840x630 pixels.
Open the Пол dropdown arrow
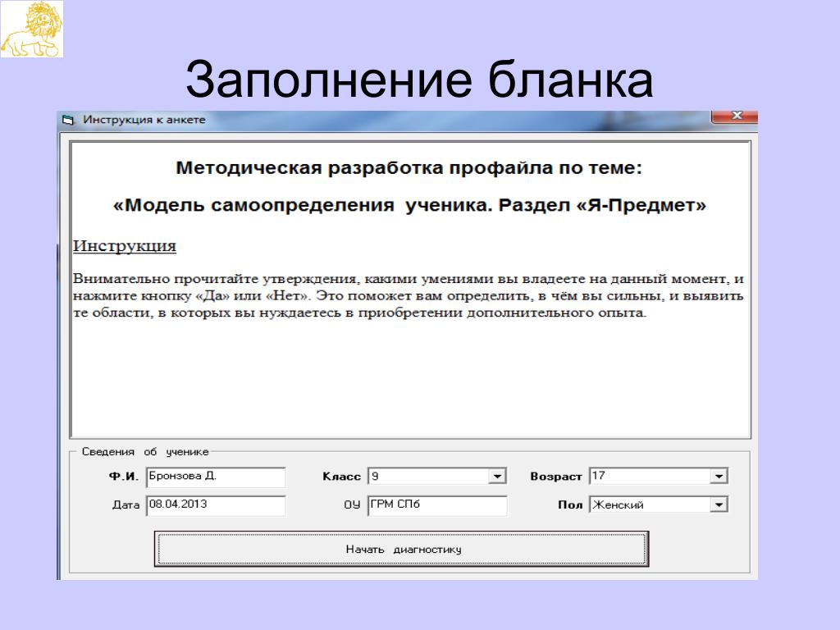pyautogui.click(x=719, y=504)
